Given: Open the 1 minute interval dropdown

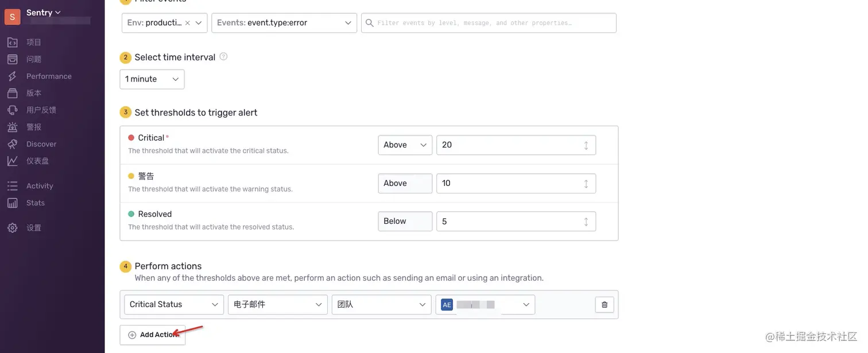Looking at the screenshot, I should (x=152, y=79).
